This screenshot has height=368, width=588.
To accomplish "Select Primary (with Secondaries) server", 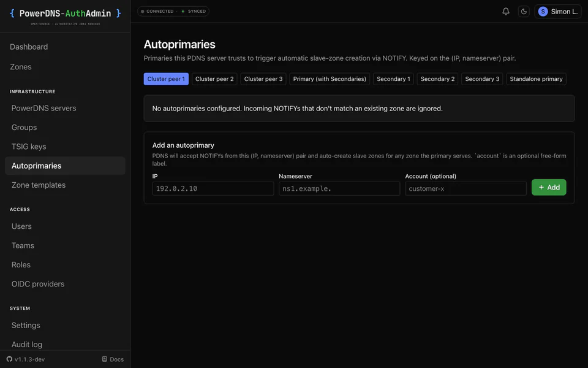I will 330,79.
